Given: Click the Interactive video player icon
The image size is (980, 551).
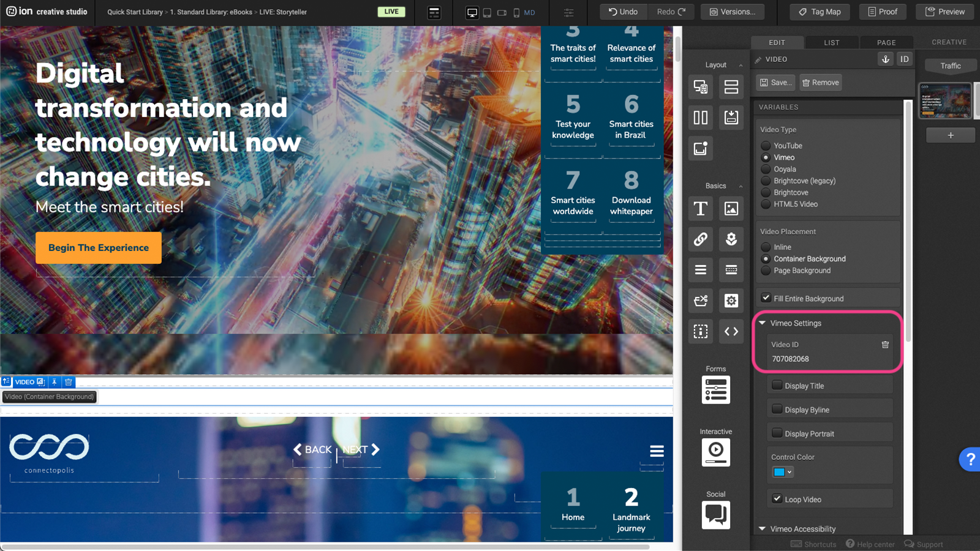Looking at the screenshot, I should coord(715,452).
